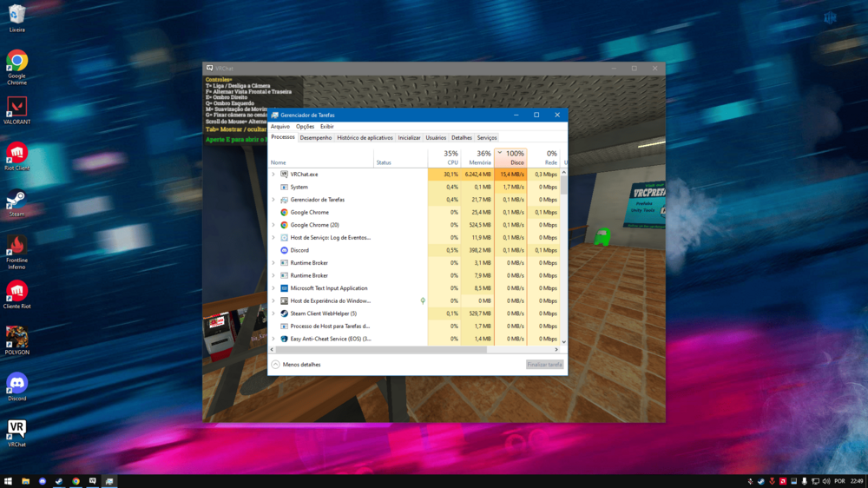Expand the Google Chrome (20) process group
Image resolution: width=868 pixels, height=488 pixels.
(273, 225)
